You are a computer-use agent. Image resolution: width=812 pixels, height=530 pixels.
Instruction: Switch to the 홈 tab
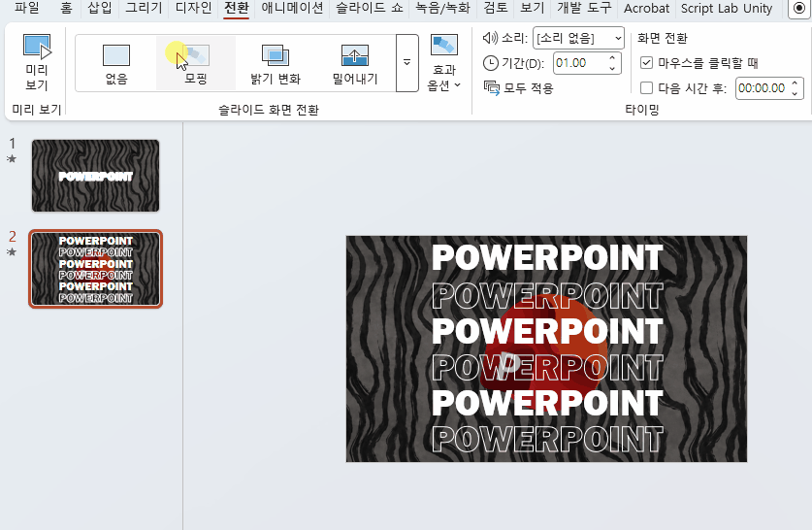(x=66, y=8)
